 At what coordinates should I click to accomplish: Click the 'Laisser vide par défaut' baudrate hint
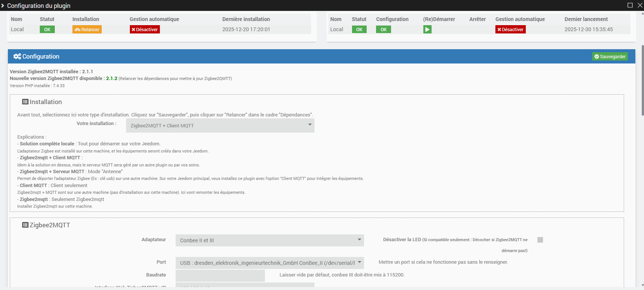click(342, 275)
